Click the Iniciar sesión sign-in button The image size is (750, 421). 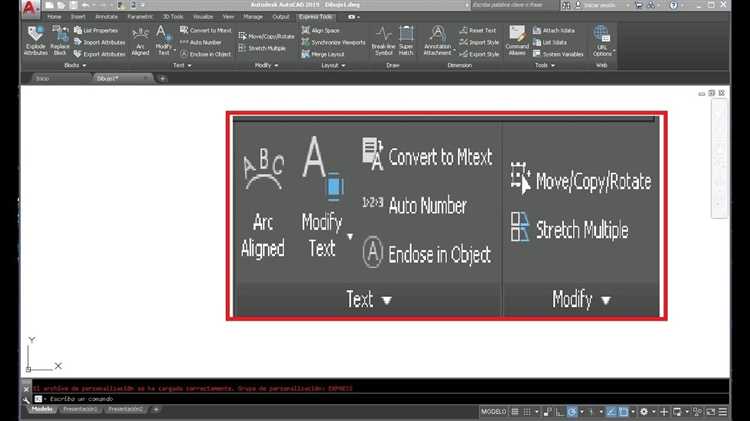[x=598, y=5]
